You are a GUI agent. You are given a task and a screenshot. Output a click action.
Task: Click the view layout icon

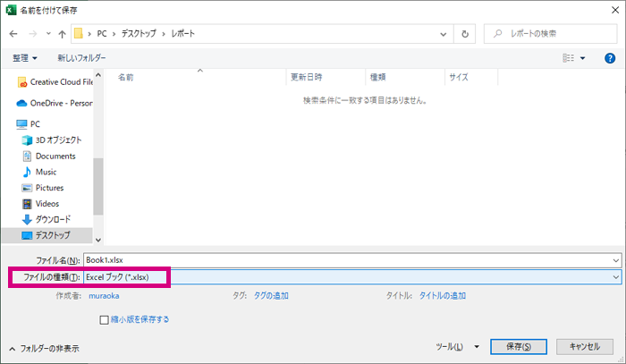coord(569,58)
